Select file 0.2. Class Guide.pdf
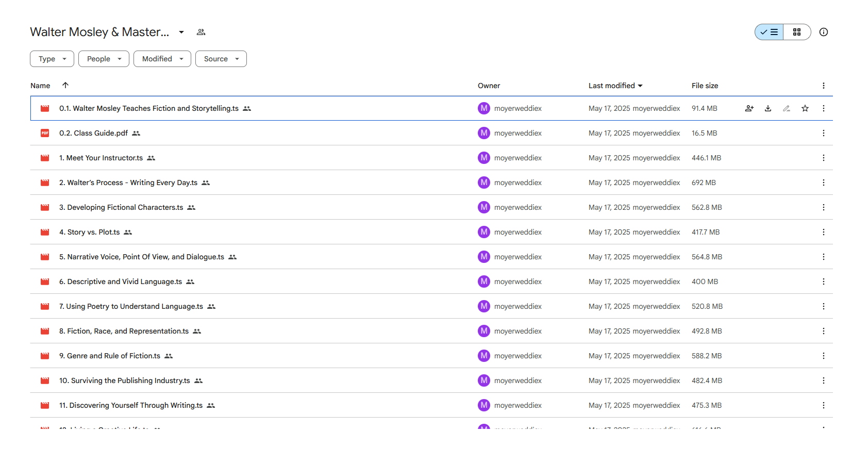 [431, 133]
